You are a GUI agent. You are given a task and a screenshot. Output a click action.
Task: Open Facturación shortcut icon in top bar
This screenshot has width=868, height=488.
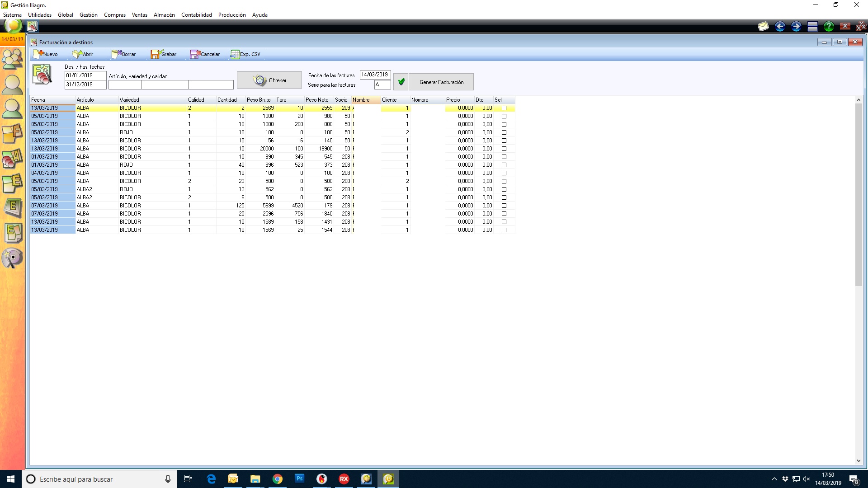click(x=32, y=26)
